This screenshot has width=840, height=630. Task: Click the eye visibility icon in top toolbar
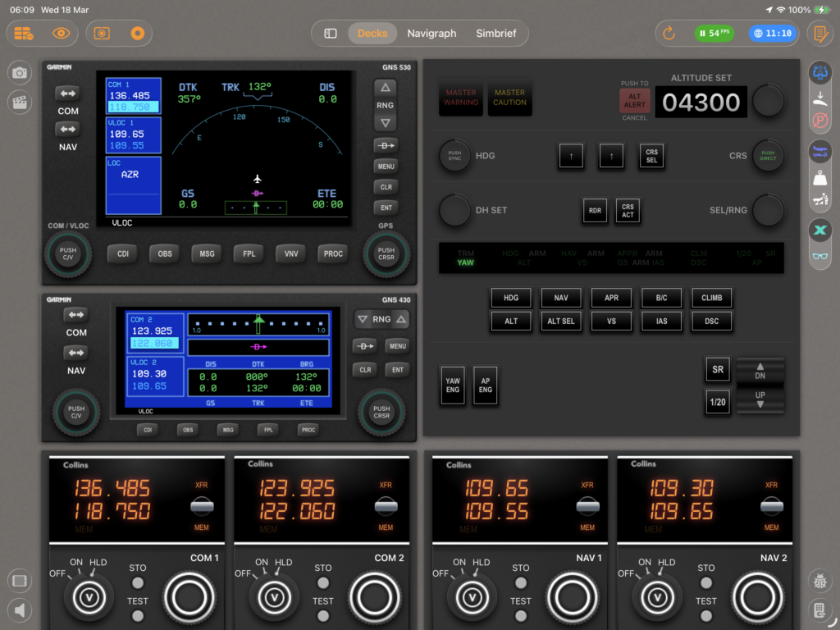point(62,34)
